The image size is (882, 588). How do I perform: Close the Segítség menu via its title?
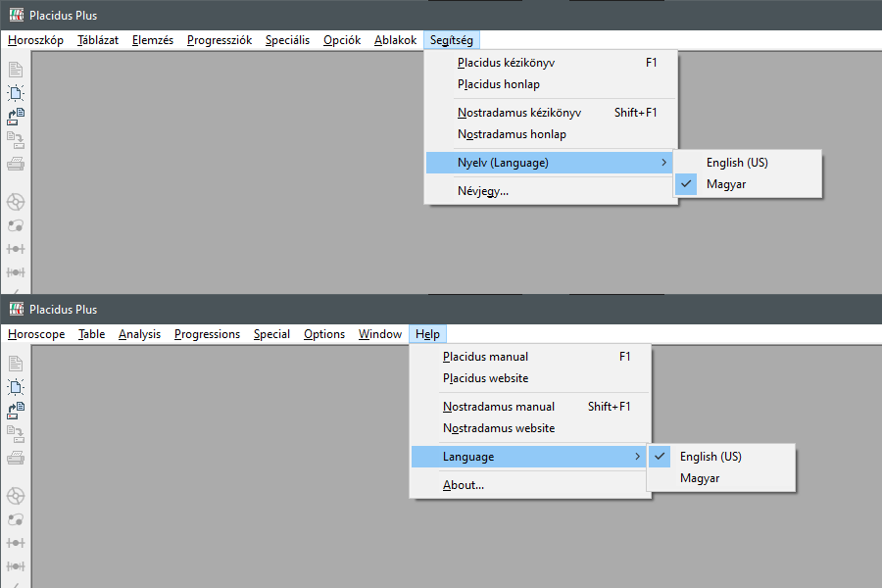[452, 40]
